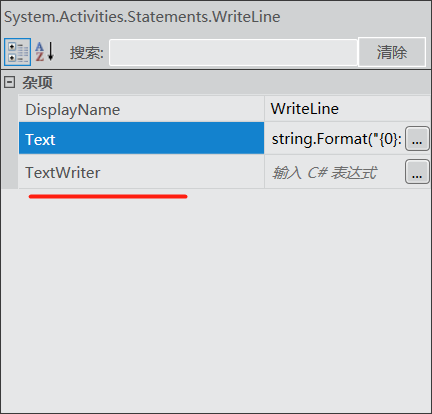Click the 清除 button
Image resolution: width=432 pixels, height=414 pixels.
[392, 52]
